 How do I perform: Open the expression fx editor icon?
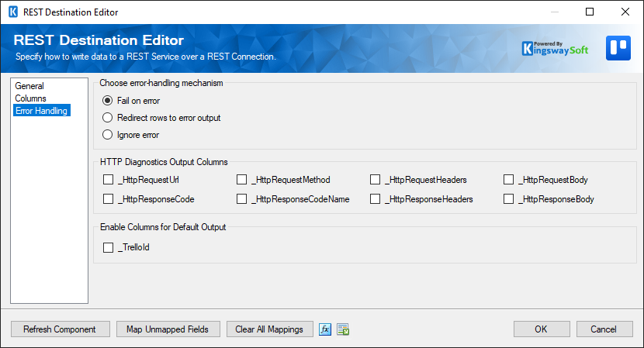325,329
